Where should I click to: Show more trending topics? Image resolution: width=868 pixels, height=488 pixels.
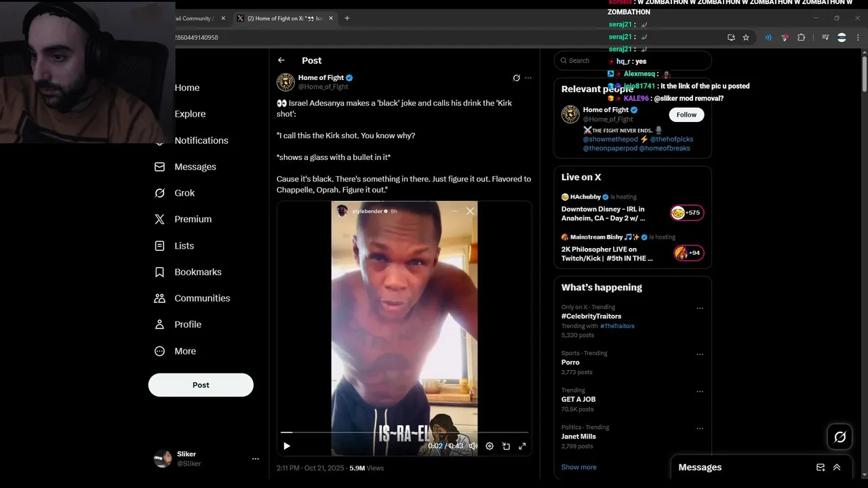pos(579,467)
